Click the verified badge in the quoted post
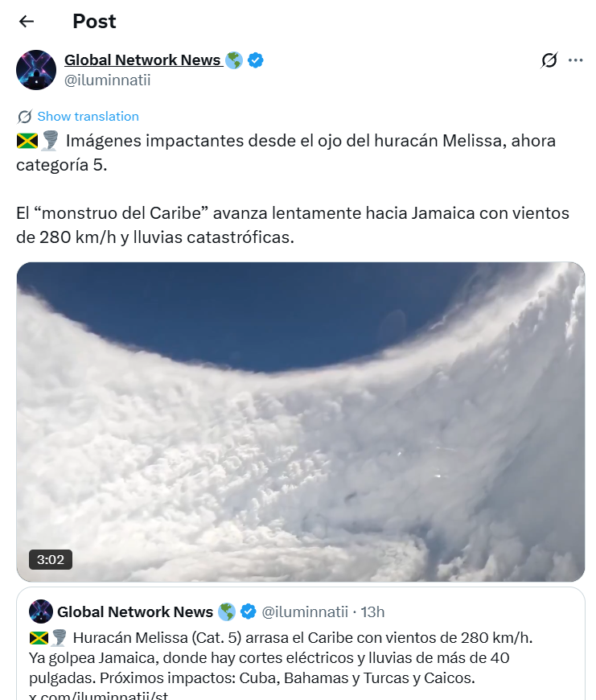596x700 pixels. tap(249, 611)
